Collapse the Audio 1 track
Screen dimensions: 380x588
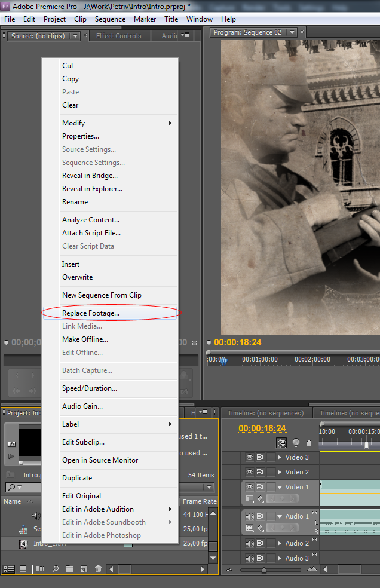tap(280, 517)
